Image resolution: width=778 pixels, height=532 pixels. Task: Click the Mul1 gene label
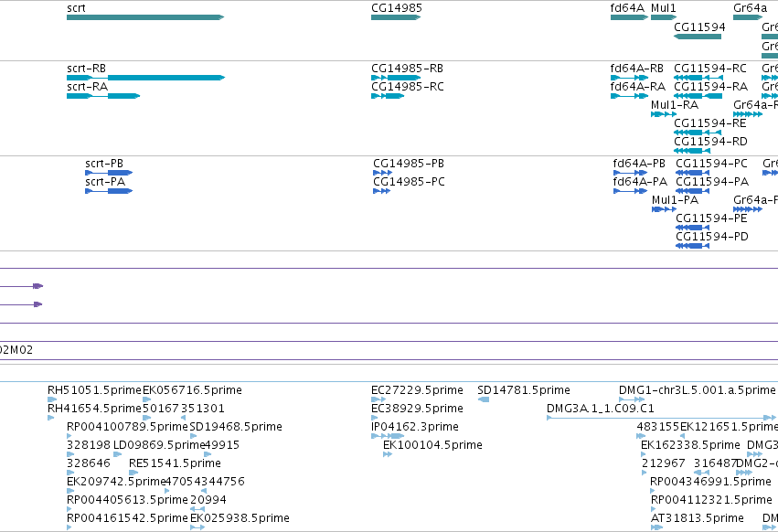pyautogui.click(x=664, y=8)
